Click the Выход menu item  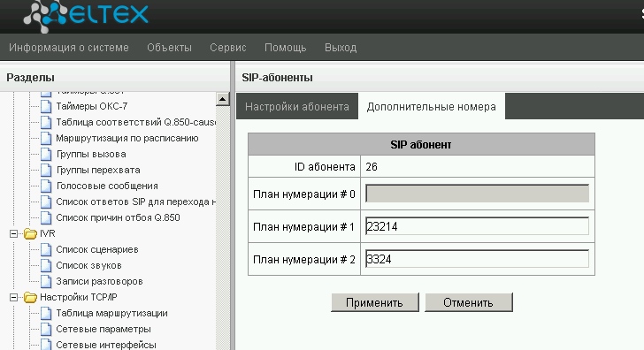[x=341, y=48]
